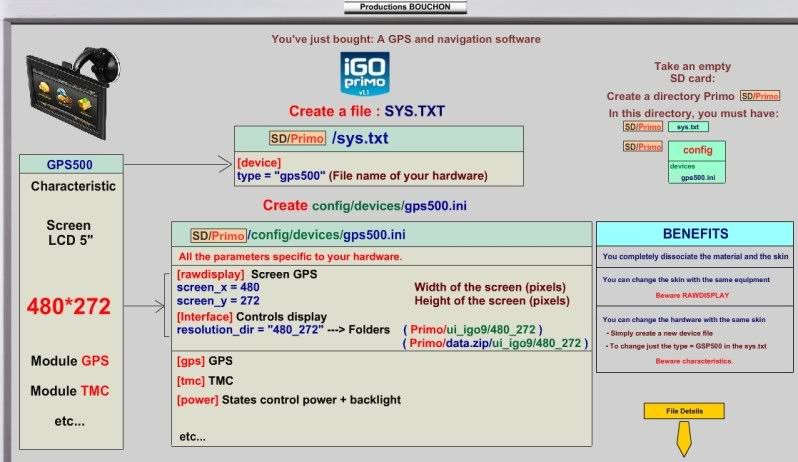Click 'Width of the screen (pixels)' description
The height and width of the screenshot is (462, 798).
click(490, 287)
